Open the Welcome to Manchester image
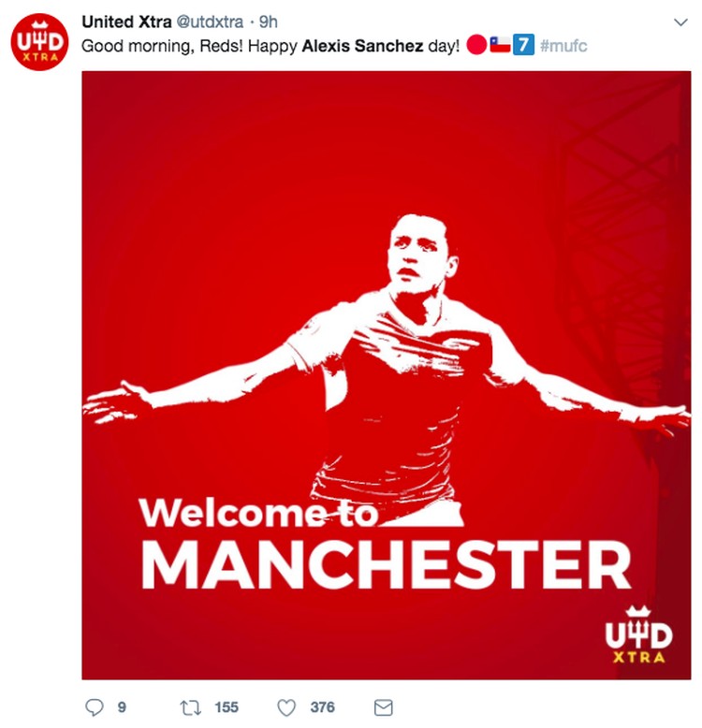Viewport: 702px width, 728px height. click(387, 375)
